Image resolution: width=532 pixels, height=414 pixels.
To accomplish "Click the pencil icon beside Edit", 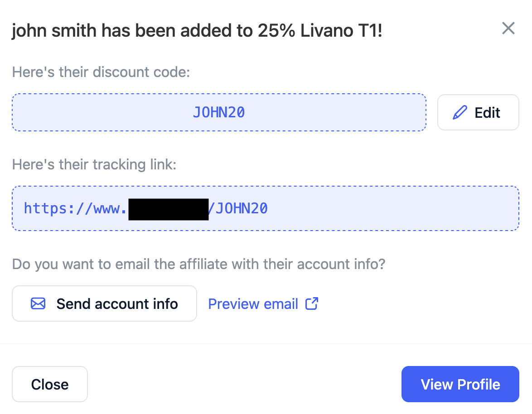I will 459,112.
